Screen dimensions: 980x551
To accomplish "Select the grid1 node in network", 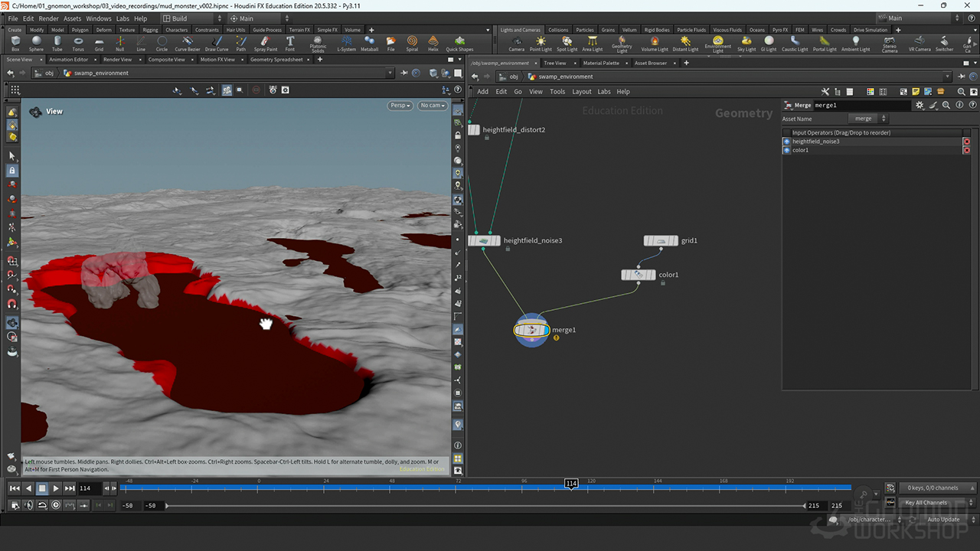I will coord(661,241).
